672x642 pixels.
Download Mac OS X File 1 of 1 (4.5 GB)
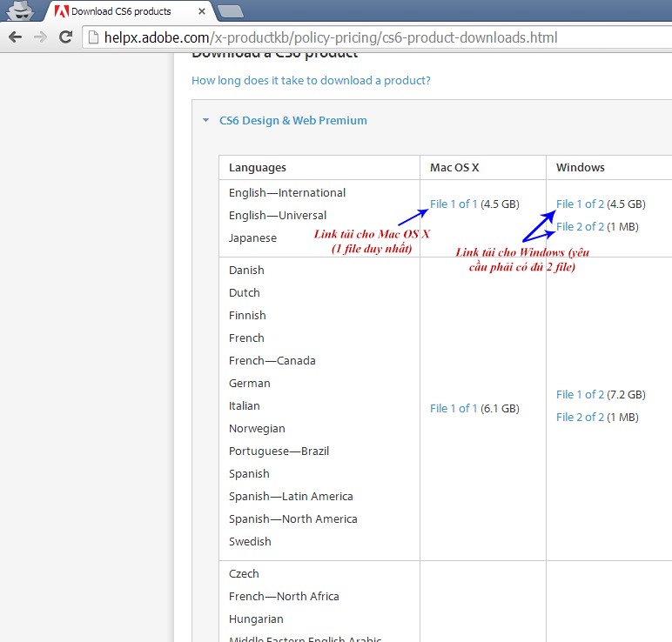pyautogui.click(x=454, y=204)
